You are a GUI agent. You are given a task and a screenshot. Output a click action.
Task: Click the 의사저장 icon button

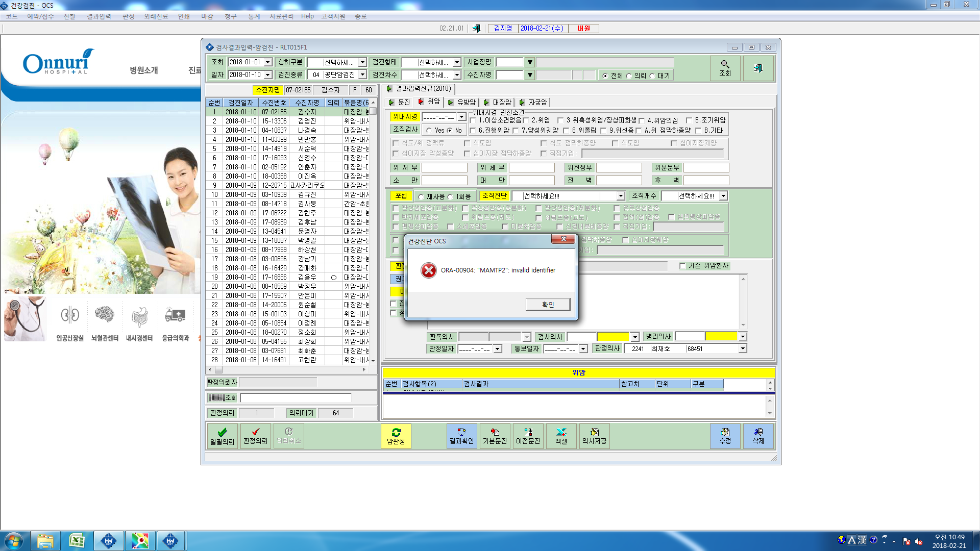coord(594,436)
